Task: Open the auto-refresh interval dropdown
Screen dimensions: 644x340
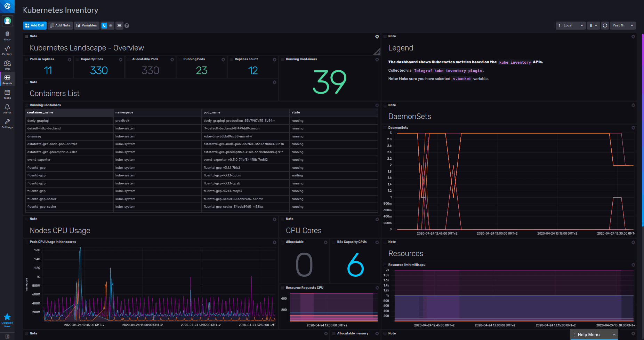Action: point(596,25)
